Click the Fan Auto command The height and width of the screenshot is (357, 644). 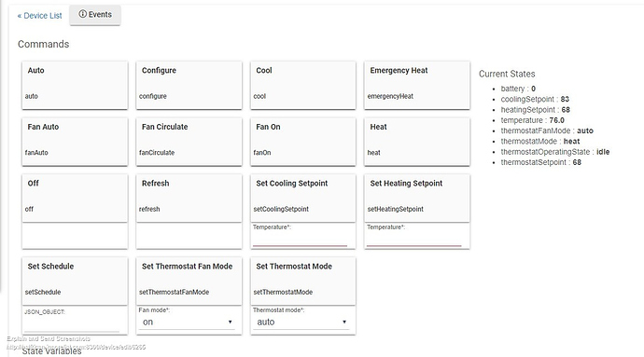75,142
